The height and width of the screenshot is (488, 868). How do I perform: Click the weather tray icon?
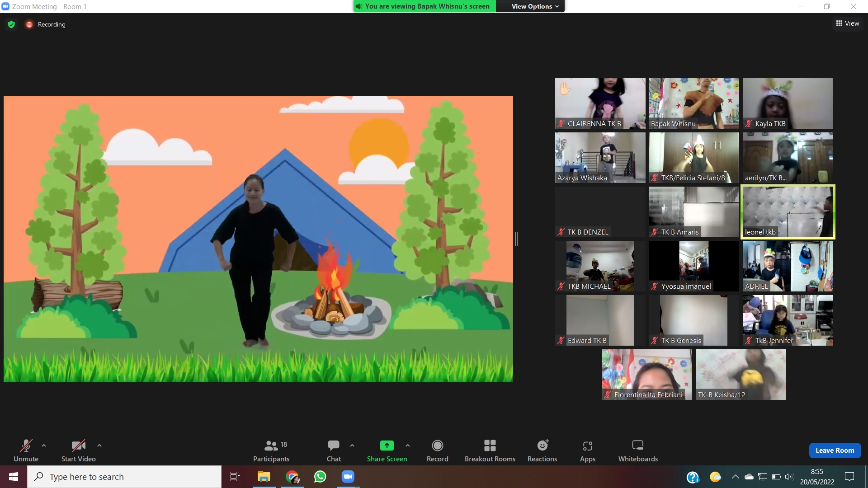coord(715,477)
